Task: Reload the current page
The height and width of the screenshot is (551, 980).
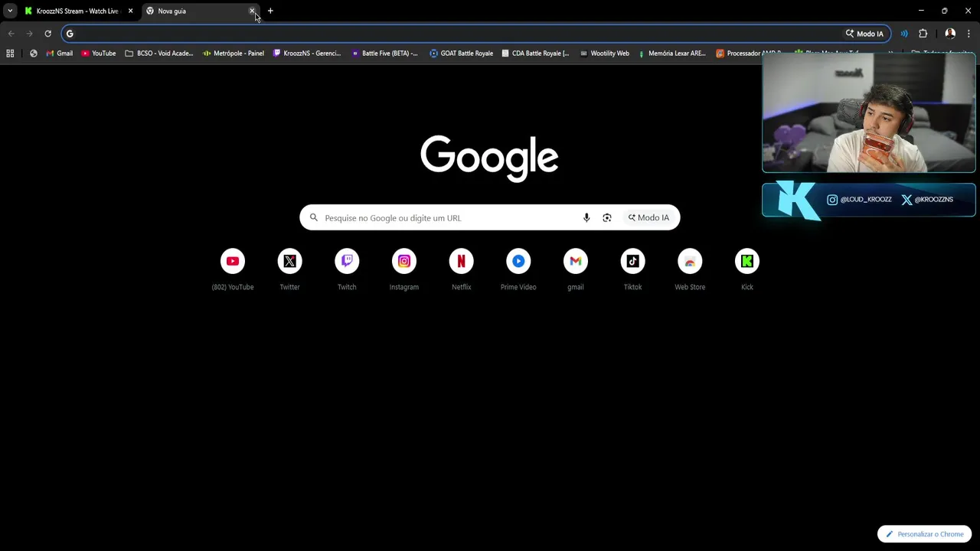Action: point(47,34)
